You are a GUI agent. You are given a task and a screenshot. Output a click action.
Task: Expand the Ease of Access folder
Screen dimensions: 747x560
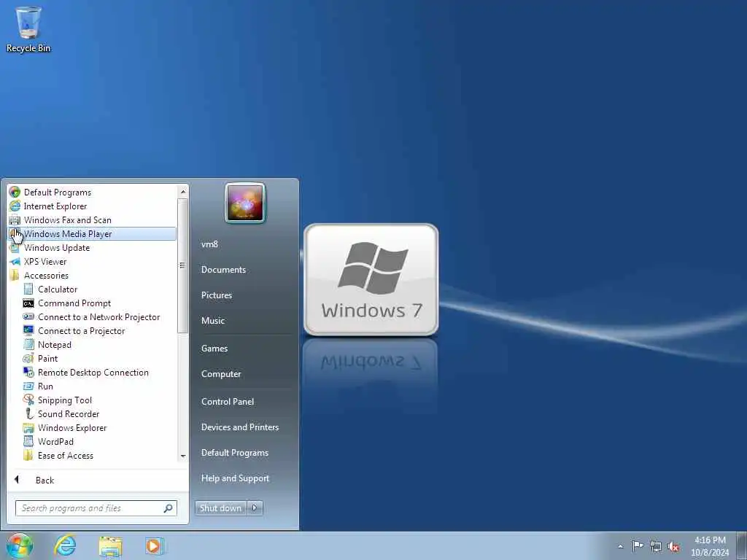[x=65, y=455]
